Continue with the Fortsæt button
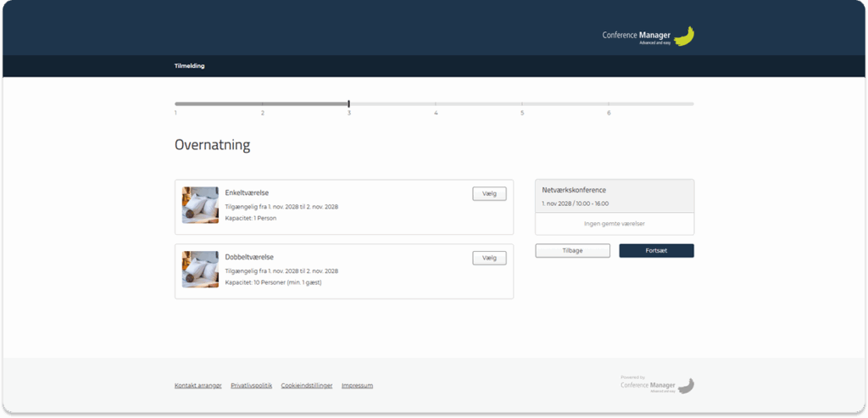 (656, 251)
